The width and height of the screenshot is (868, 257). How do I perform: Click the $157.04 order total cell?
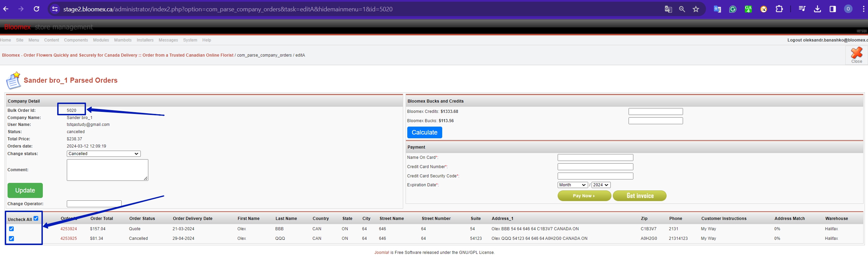tap(98, 229)
